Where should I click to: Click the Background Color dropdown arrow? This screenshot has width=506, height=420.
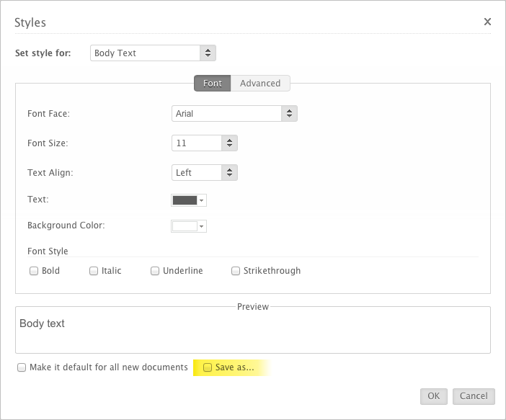point(202,226)
